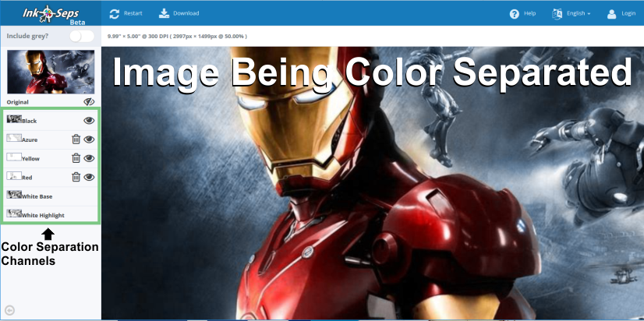Click the Login text link
The image size is (644, 321).
(628, 13)
